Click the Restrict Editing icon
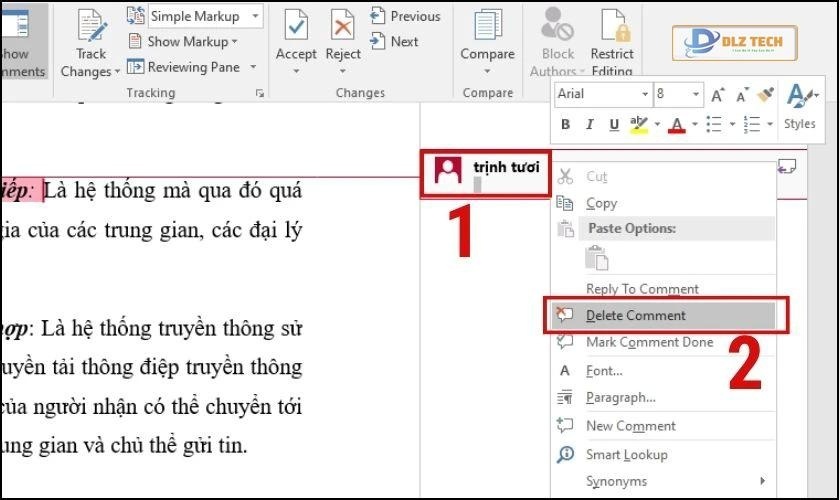 (611, 30)
